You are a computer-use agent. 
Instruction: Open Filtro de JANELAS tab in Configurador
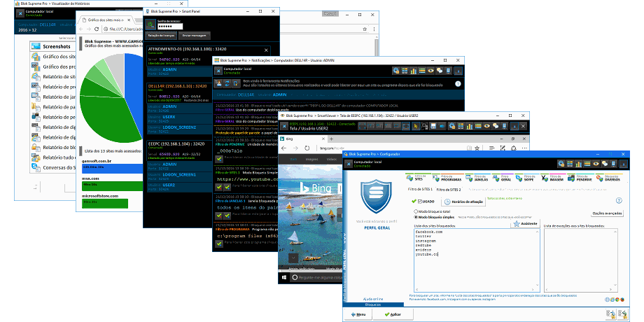coord(476,178)
